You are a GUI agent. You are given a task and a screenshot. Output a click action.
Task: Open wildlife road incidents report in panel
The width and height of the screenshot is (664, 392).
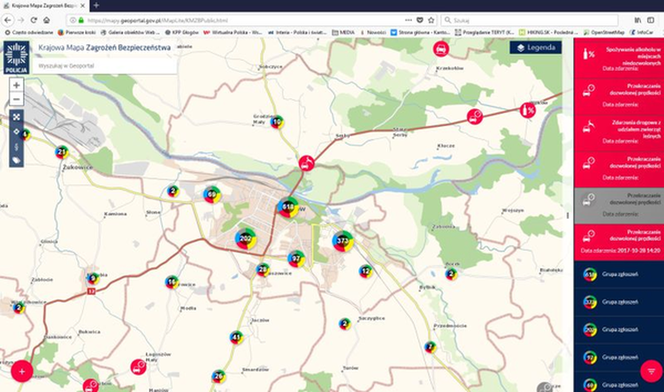click(619, 133)
